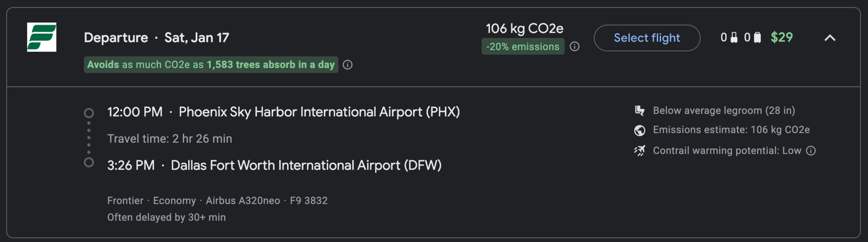Click the checked bag icon
Screen dimensions: 868x242
(758, 38)
